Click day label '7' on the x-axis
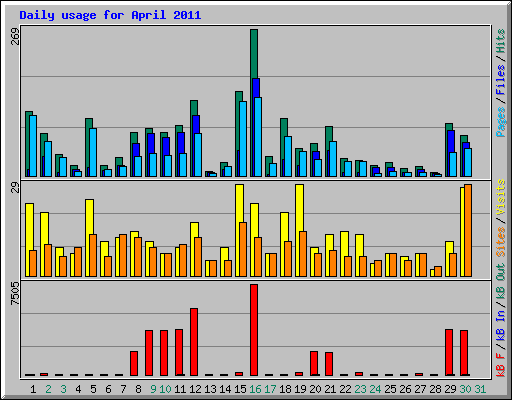512x400 pixels. pos(123,389)
